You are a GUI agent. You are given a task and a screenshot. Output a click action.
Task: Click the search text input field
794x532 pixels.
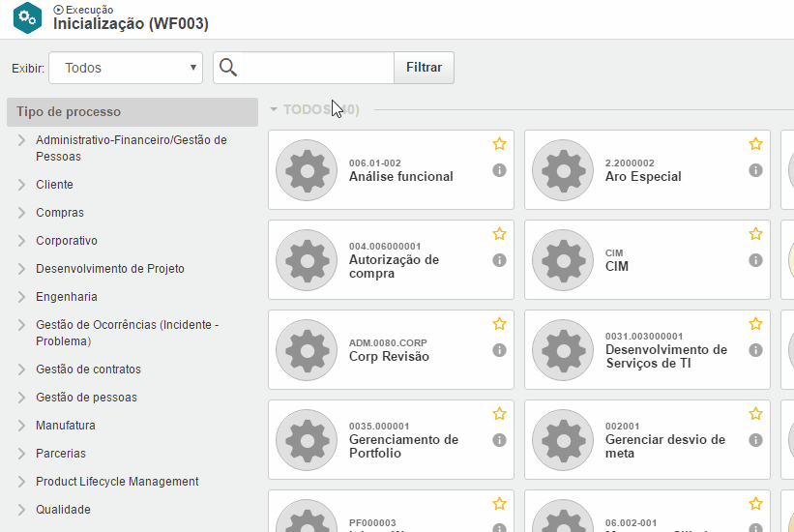coord(315,68)
